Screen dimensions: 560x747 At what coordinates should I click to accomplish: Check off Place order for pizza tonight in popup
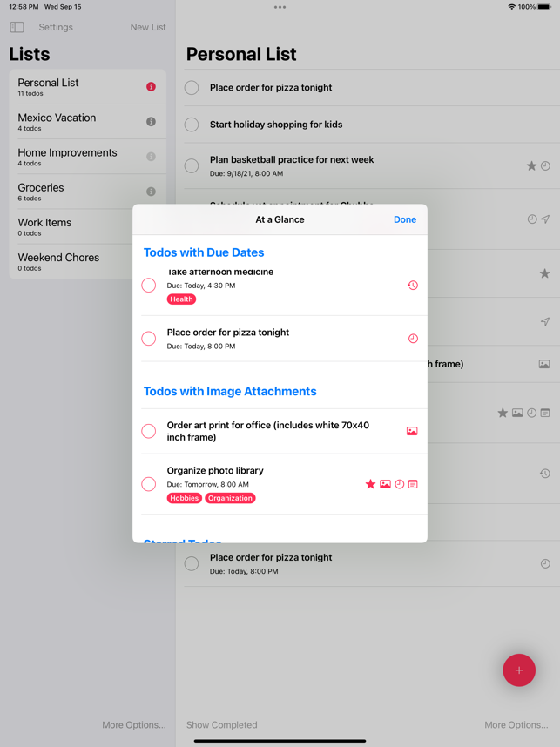(149, 339)
